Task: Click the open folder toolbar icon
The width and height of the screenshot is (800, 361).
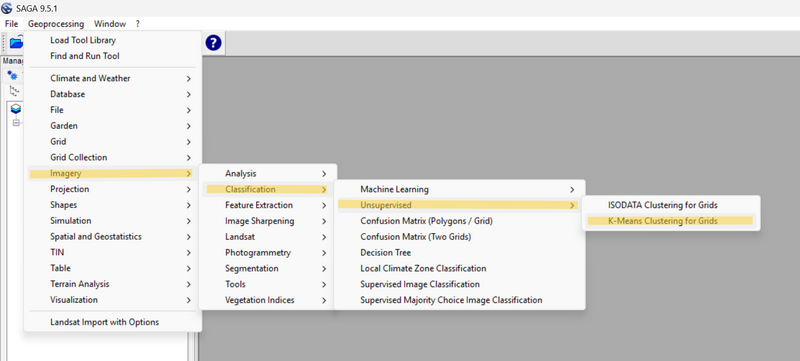Action: [16, 43]
